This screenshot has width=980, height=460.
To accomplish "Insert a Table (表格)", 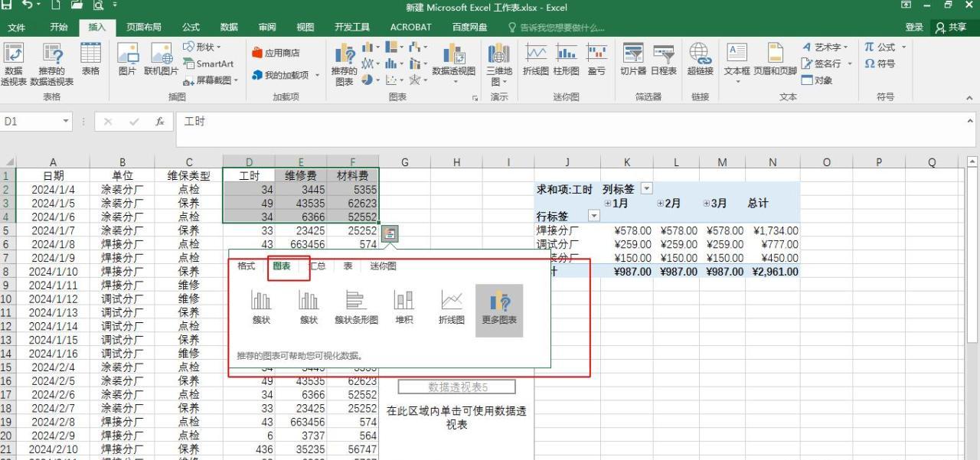I will (x=90, y=60).
